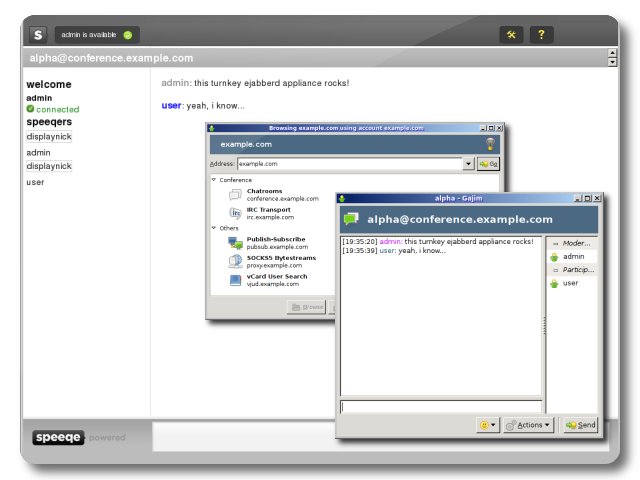Collapse the Conference category

click(x=214, y=180)
